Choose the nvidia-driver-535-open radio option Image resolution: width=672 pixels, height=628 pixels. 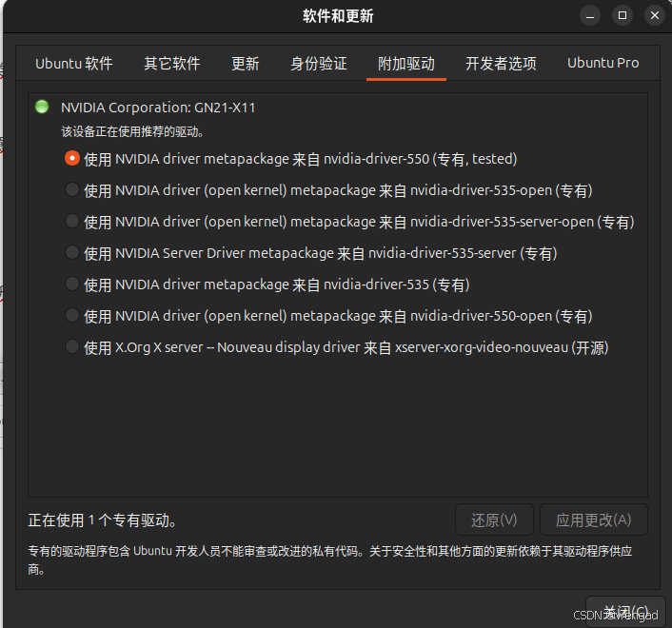pos(72,189)
